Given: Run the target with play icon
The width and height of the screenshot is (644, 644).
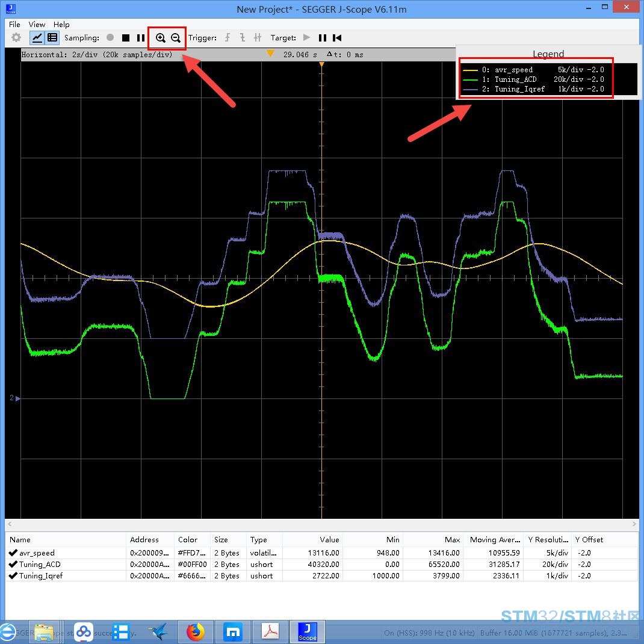Looking at the screenshot, I should 306,38.
